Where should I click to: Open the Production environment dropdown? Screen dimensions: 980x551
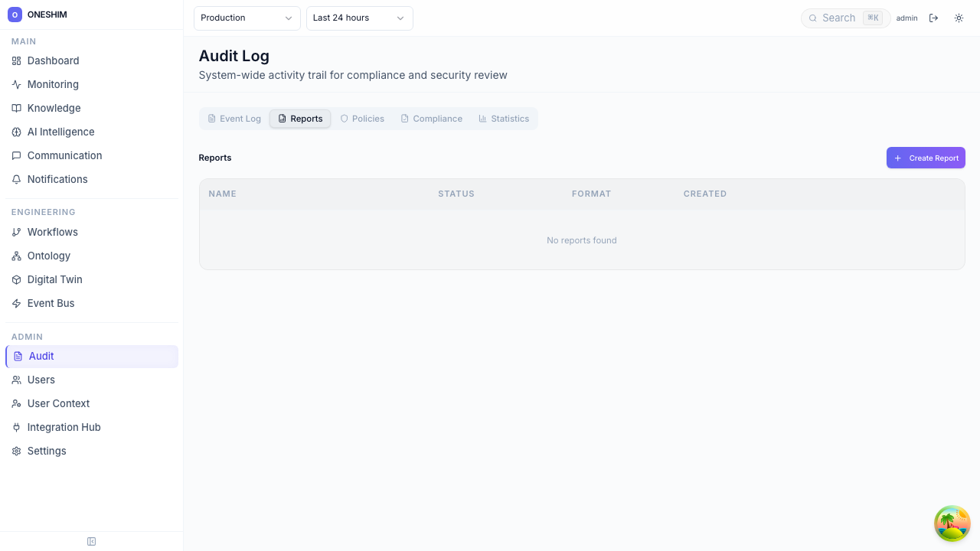247,18
